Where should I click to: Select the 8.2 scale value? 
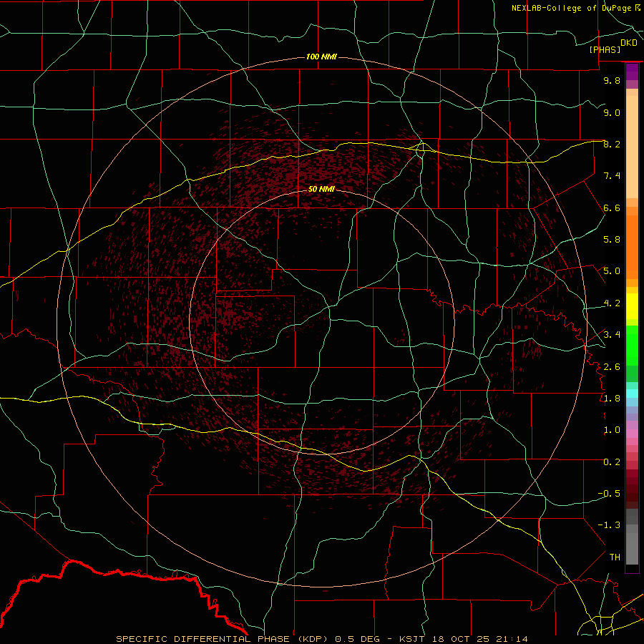612,144
